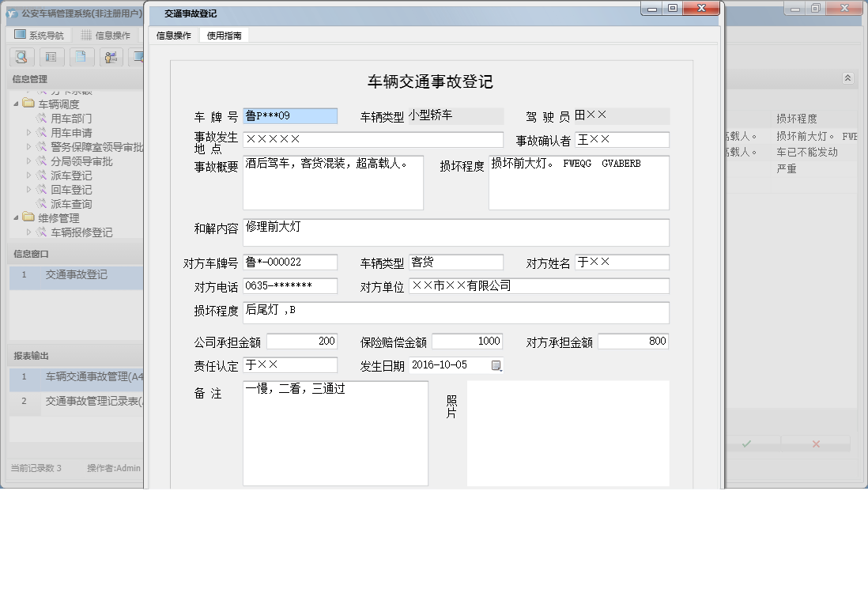The width and height of the screenshot is (868, 589).
Task: Click the 事故确认者 field 王××
Action: pyautogui.click(x=622, y=139)
